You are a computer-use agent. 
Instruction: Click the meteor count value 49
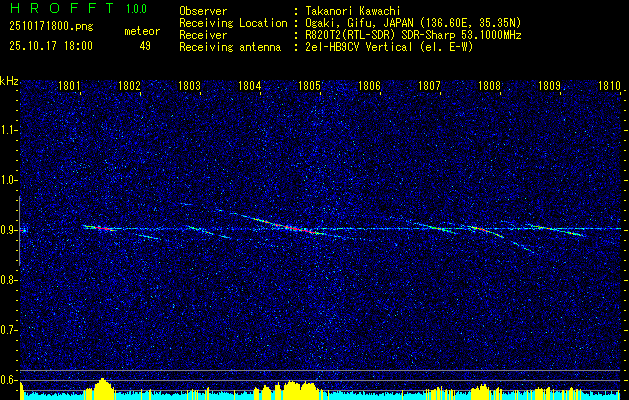coord(145,46)
